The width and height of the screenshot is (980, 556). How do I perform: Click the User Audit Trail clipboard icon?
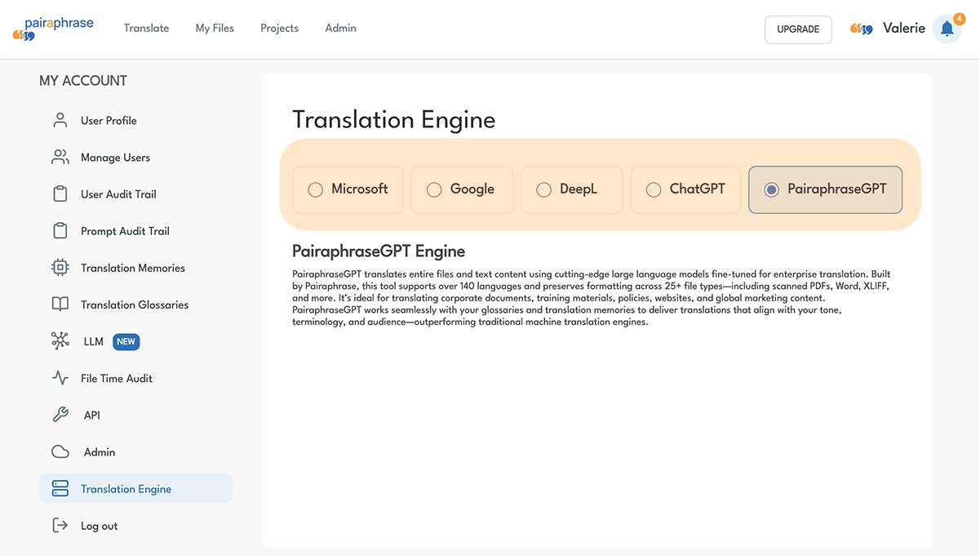pos(60,194)
